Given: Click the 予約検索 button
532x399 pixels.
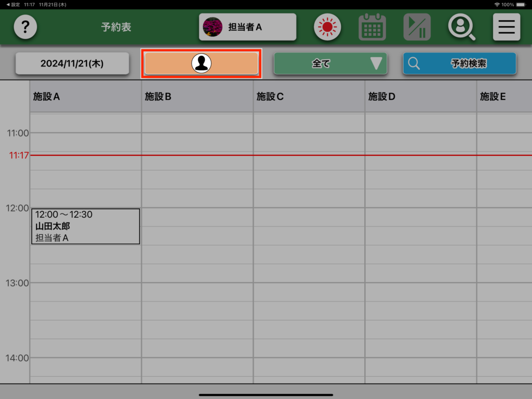Looking at the screenshot, I should pyautogui.click(x=459, y=63).
